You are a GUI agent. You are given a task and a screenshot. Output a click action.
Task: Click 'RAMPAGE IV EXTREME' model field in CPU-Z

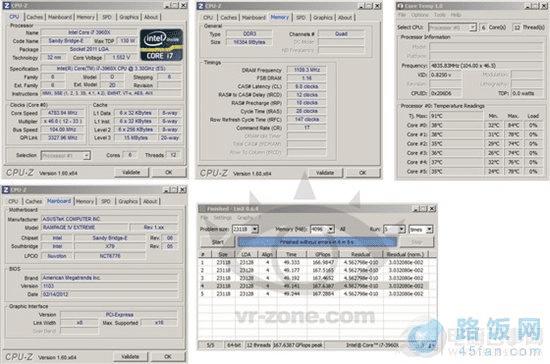pyautogui.click(x=84, y=228)
